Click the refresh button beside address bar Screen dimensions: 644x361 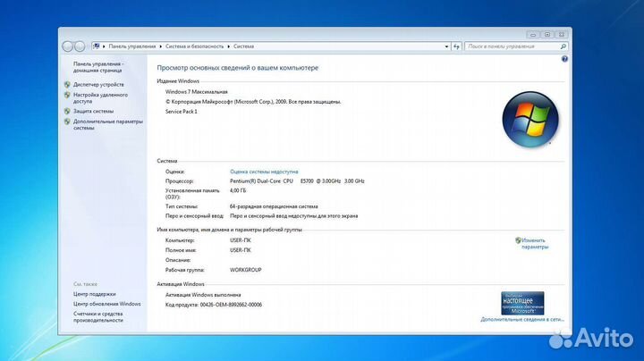[x=457, y=46]
